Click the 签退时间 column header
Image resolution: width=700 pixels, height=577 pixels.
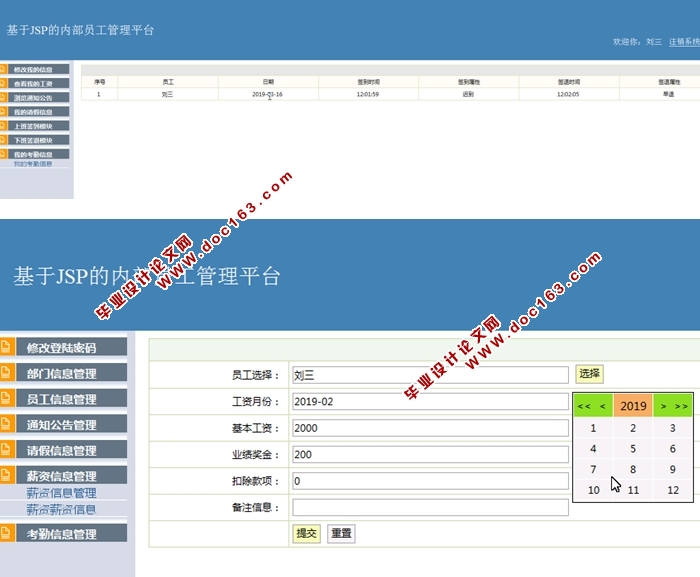(569, 82)
